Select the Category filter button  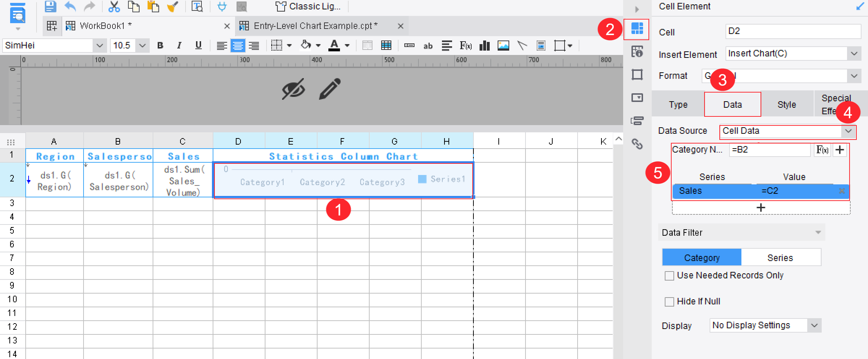[x=702, y=258]
